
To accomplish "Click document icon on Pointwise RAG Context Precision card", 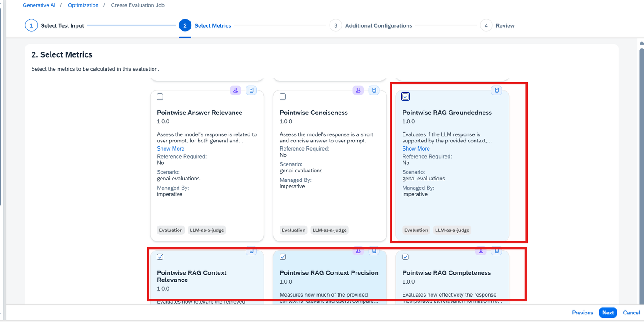I will click(374, 251).
